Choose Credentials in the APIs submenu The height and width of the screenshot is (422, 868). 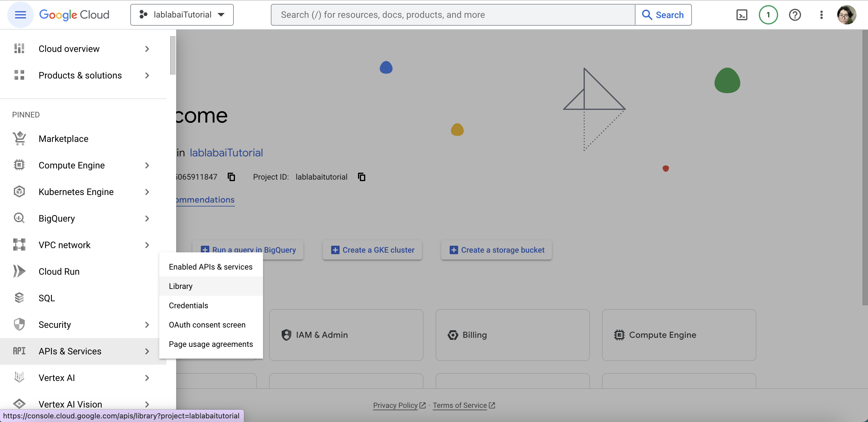(188, 305)
